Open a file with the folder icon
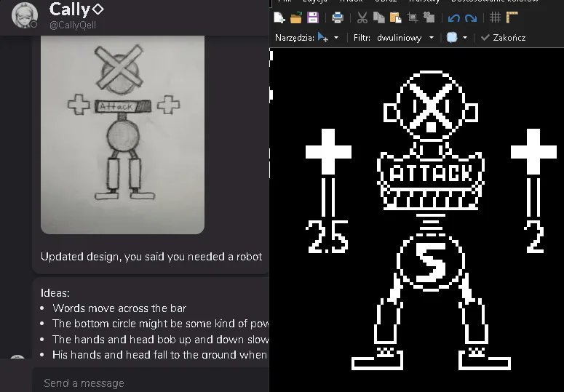 [296, 17]
